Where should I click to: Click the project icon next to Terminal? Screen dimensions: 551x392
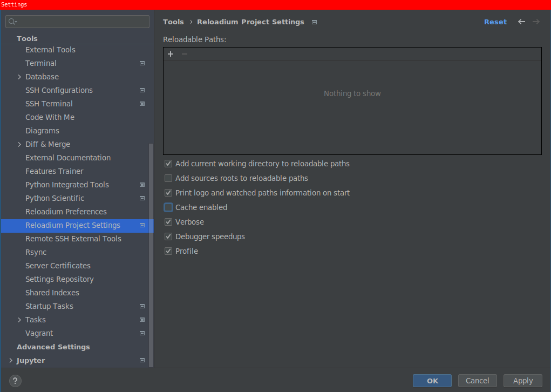coord(142,63)
